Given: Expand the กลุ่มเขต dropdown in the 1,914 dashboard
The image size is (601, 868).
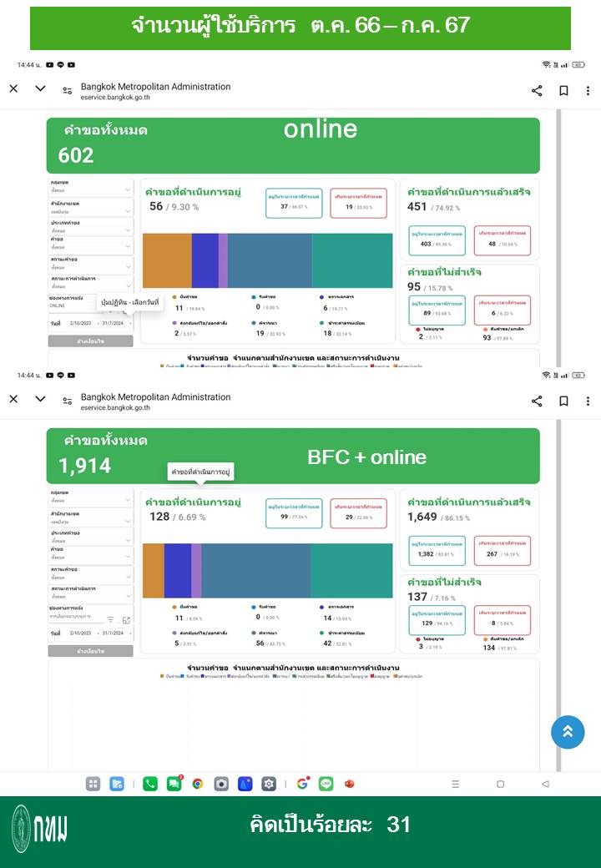Looking at the screenshot, I should (90, 500).
